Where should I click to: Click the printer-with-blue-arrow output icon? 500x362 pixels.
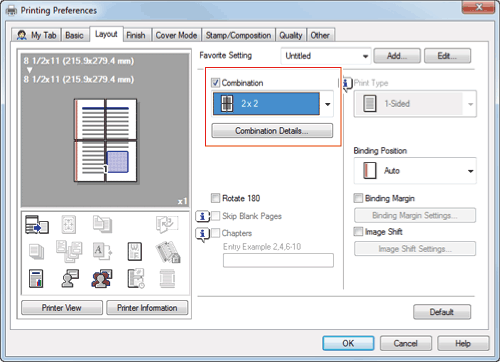37,224
